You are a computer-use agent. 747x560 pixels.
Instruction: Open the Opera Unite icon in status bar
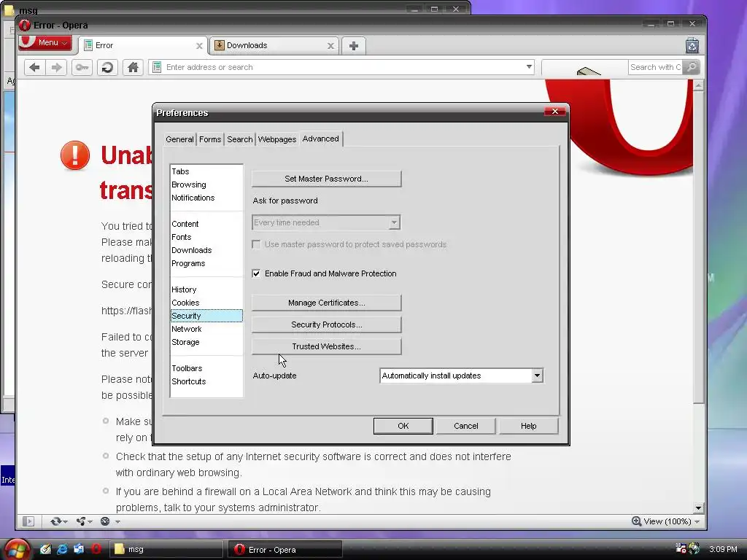tap(81, 521)
